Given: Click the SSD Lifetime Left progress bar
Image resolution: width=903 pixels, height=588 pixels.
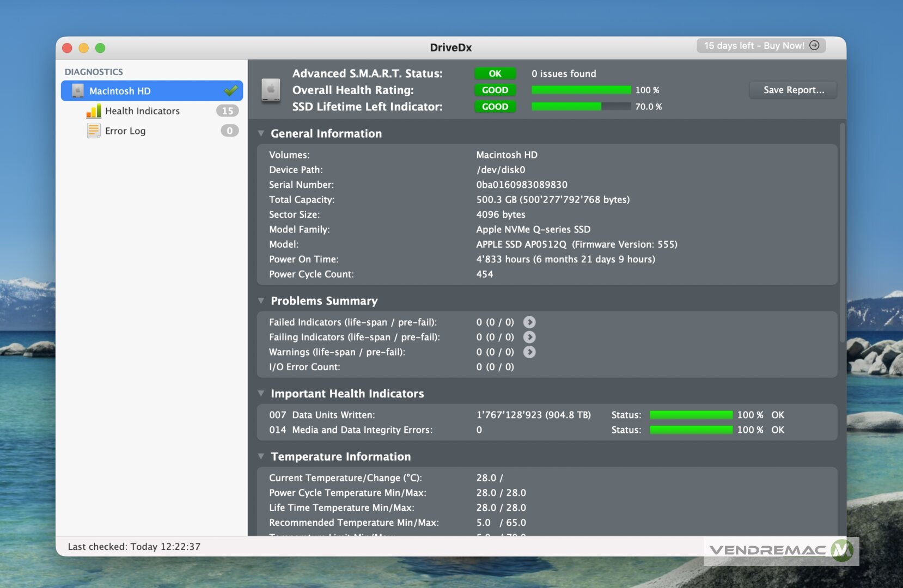Looking at the screenshot, I should (x=581, y=107).
